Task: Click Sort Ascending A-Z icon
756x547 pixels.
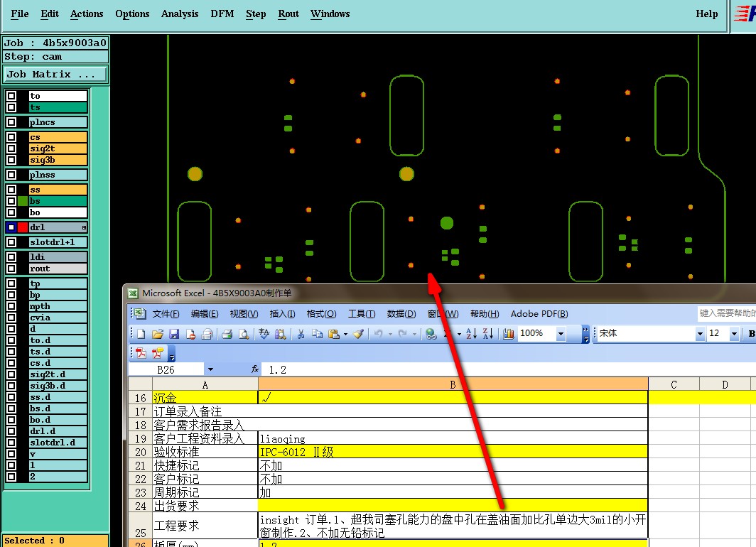Action: (x=472, y=333)
